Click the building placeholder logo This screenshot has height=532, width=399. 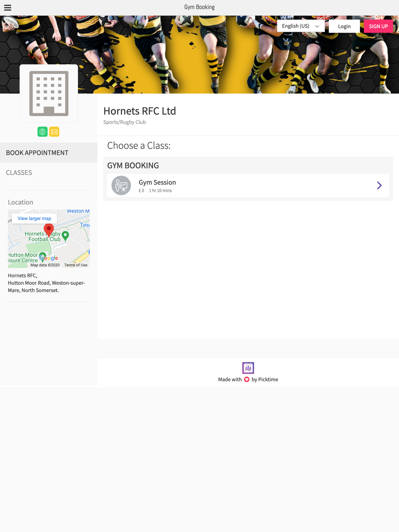(x=49, y=93)
